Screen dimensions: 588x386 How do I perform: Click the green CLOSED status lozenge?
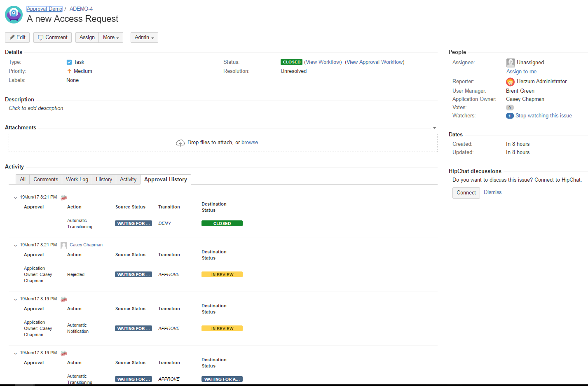pos(292,62)
